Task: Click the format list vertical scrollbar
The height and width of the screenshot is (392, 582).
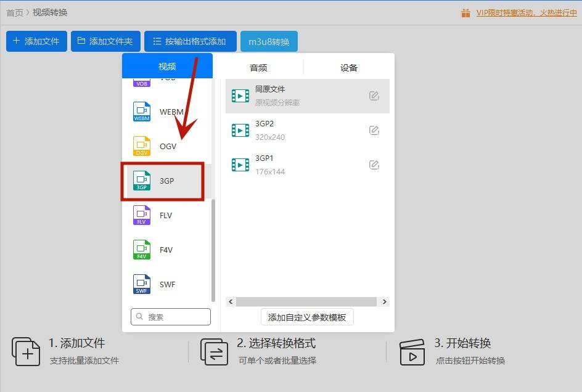Action: [x=213, y=251]
